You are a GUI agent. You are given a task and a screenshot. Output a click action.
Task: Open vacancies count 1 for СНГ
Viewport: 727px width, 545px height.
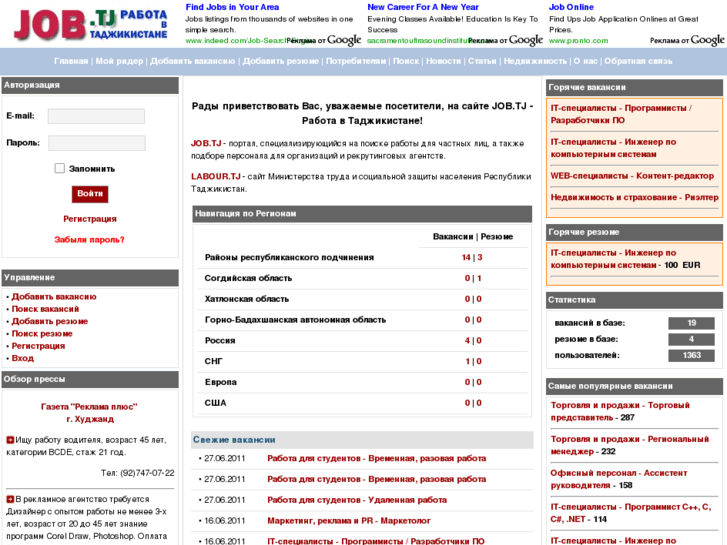coord(467,361)
